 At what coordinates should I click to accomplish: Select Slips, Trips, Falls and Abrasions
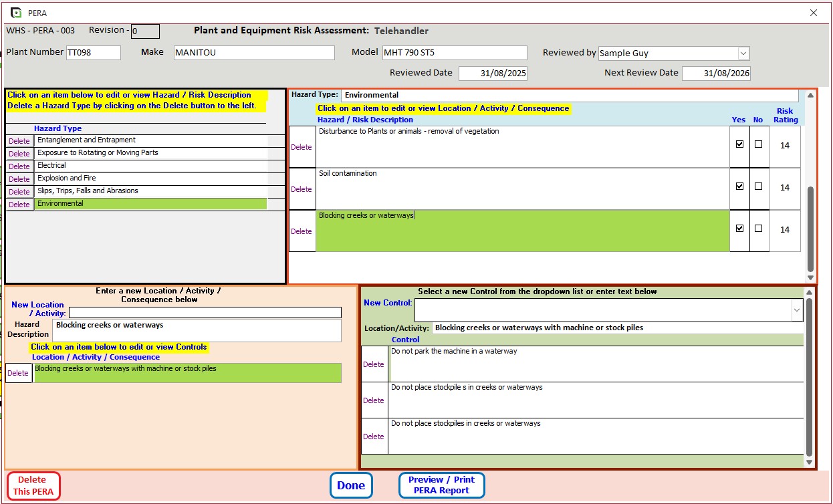tap(150, 191)
